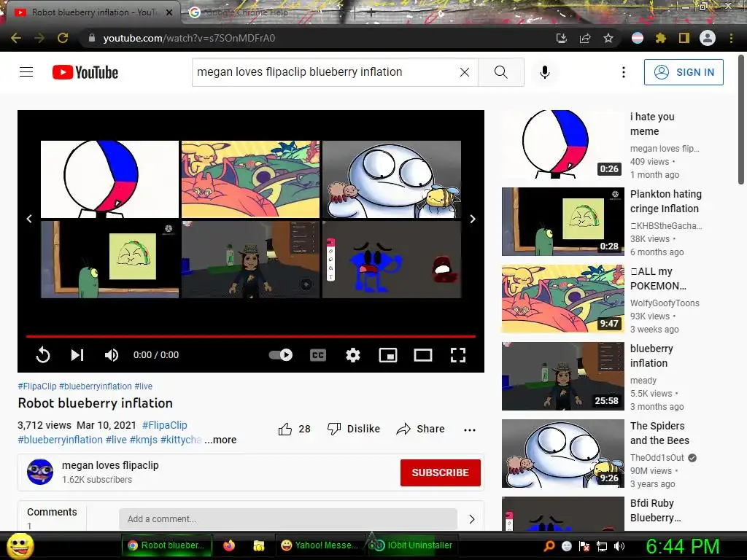Viewport: 747px width, 560px height.
Task: Open 'i hate you meme' sidebar thumbnail
Action: tap(562, 144)
